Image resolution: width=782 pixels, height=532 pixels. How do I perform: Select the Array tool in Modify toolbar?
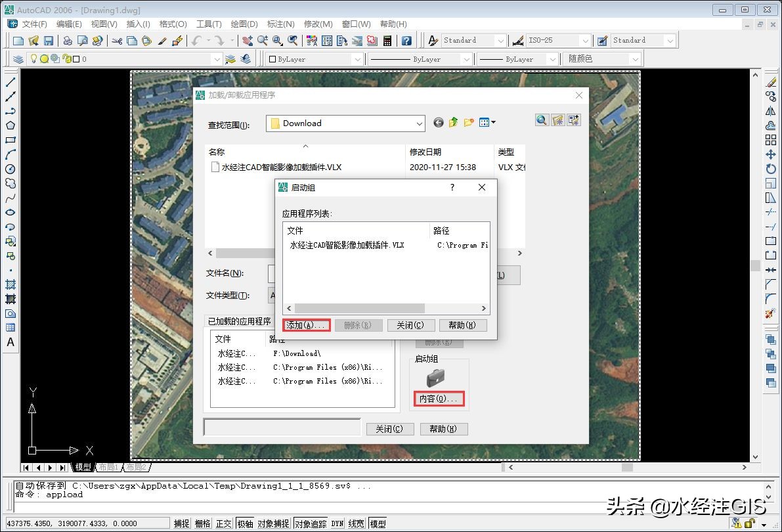click(x=771, y=140)
